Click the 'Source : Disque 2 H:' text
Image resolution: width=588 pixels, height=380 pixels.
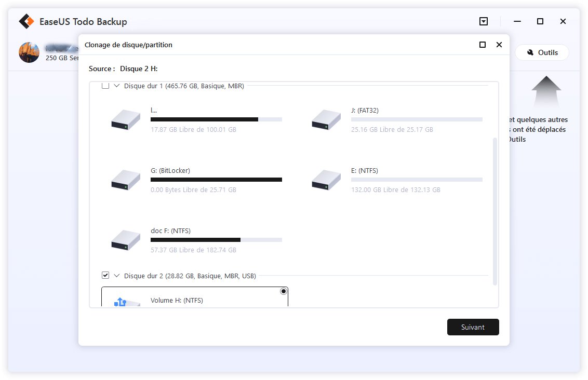[x=123, y=69]
